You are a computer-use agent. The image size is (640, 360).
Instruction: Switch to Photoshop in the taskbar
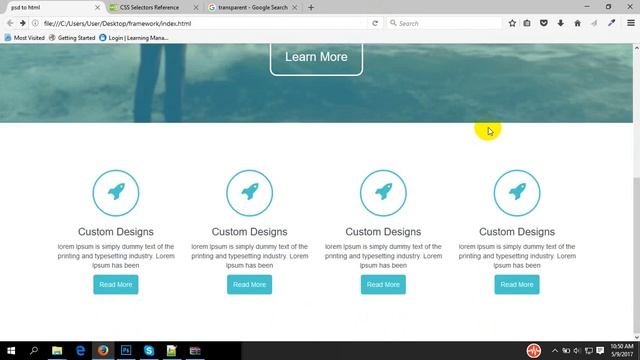tap(126, 351)
